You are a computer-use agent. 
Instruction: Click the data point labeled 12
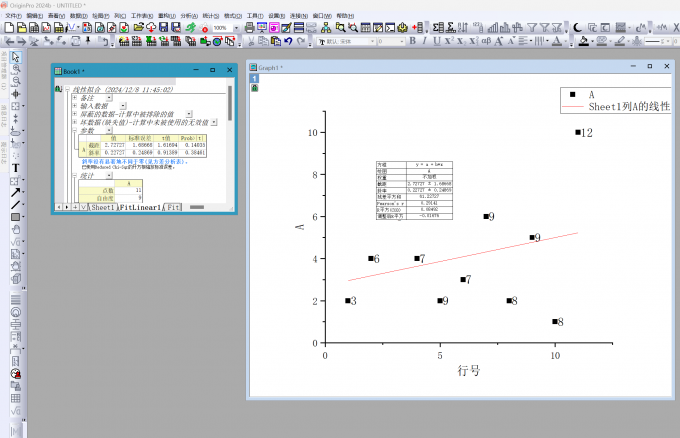click(x=578, y=132)
